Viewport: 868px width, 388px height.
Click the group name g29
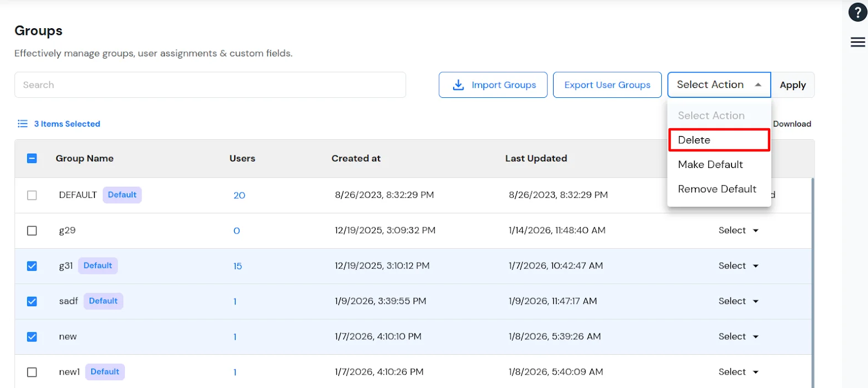pos(67,230)
